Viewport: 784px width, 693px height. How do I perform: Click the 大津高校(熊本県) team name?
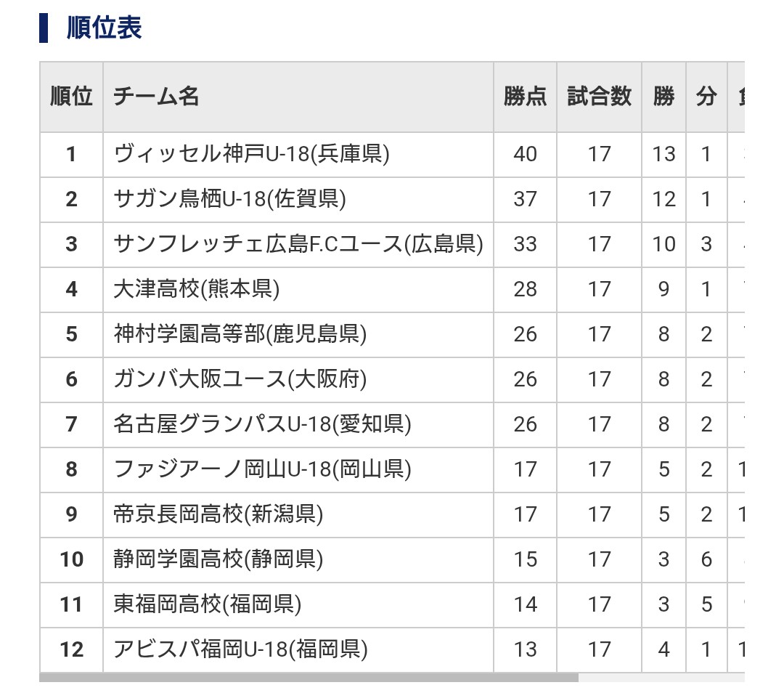coord(196,289)
